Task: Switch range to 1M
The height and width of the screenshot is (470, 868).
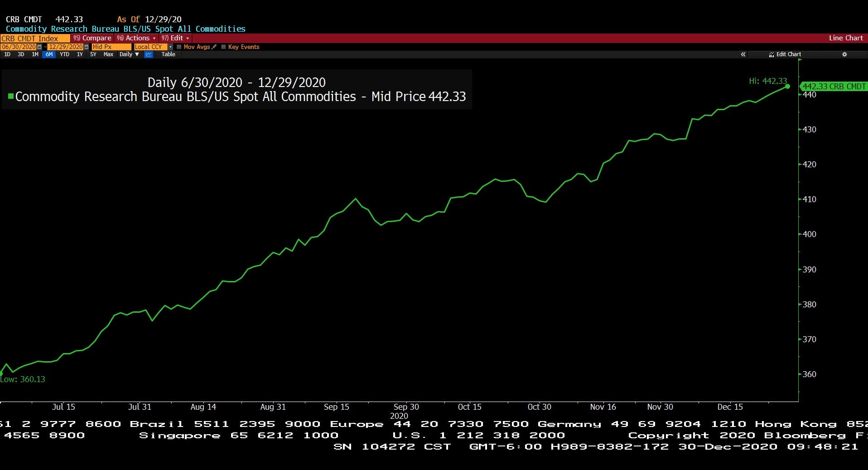Action: 35,54
